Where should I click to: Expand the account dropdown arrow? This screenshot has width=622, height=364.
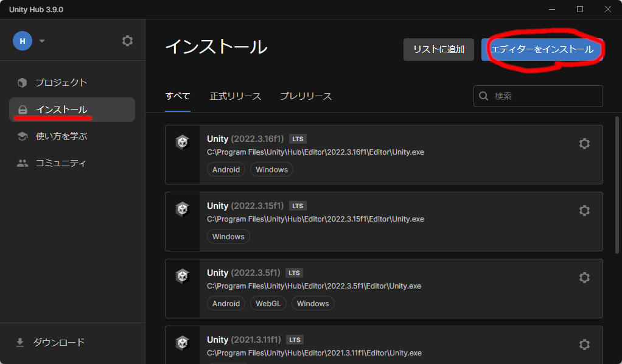coord(42,41)
